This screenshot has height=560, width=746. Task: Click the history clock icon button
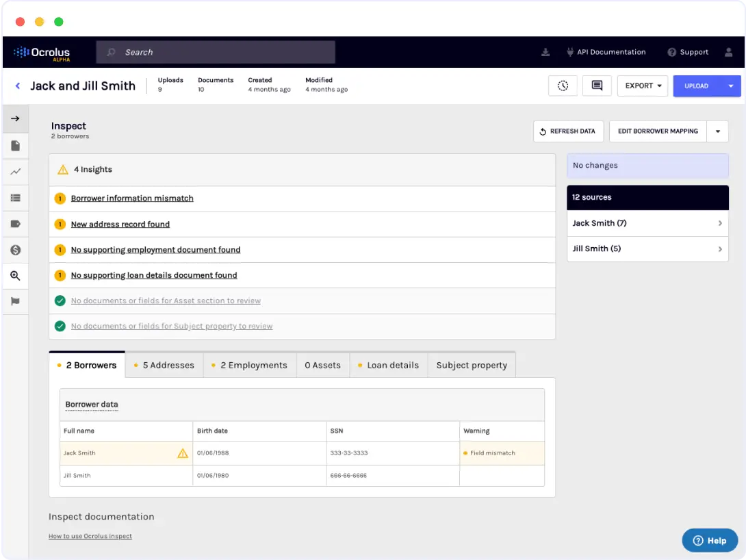(x=563, y=86)
